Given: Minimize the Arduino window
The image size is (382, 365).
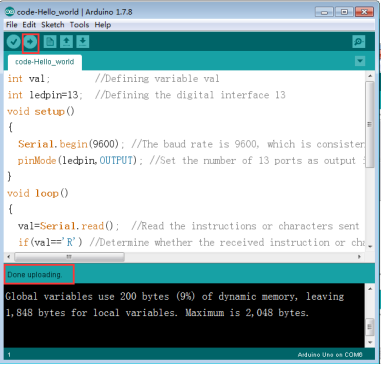Looking at the screenshot, I should (324, 12).
